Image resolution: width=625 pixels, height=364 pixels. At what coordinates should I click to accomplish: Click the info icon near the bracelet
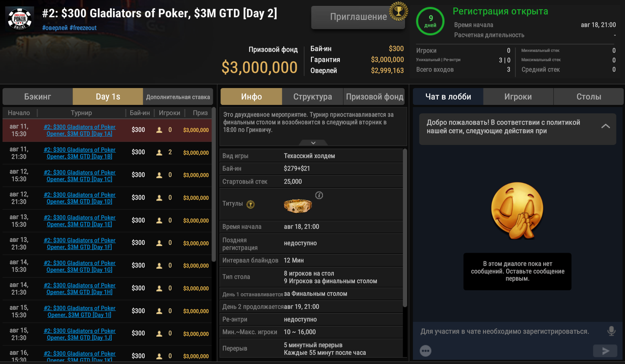click(319, 195)
